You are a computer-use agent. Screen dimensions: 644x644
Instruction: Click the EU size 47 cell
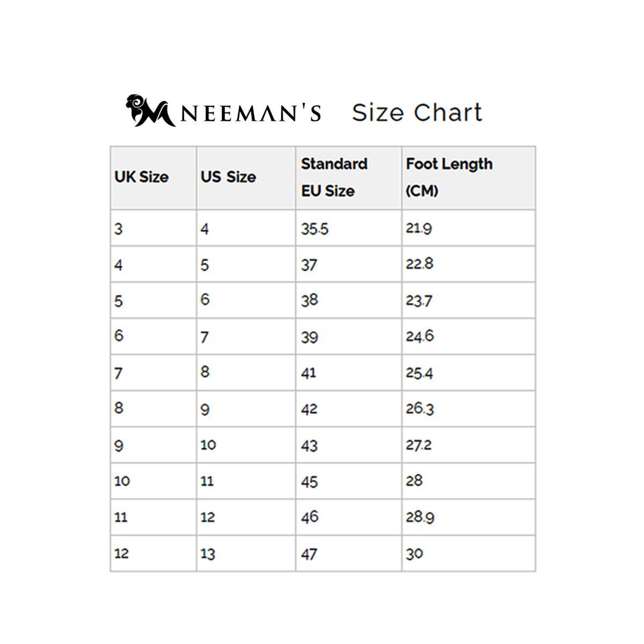point(309,553)
